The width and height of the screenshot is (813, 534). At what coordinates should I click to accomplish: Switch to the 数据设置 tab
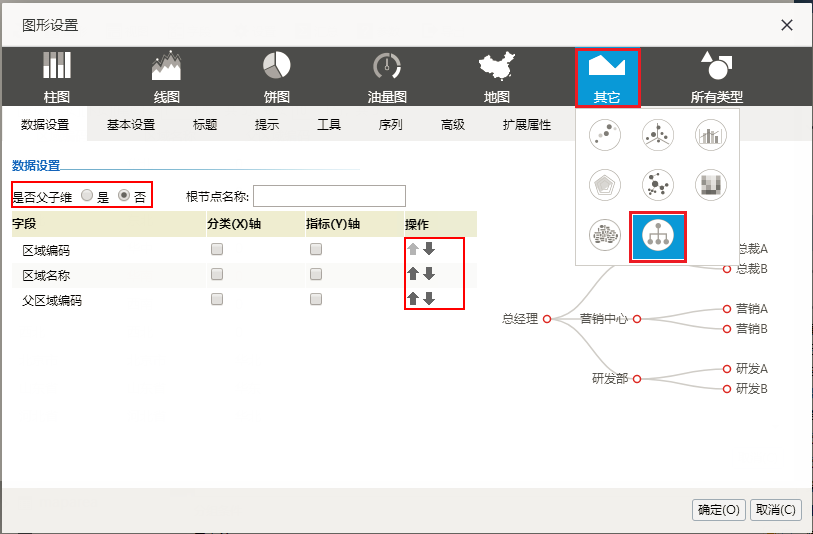(45, 124)
